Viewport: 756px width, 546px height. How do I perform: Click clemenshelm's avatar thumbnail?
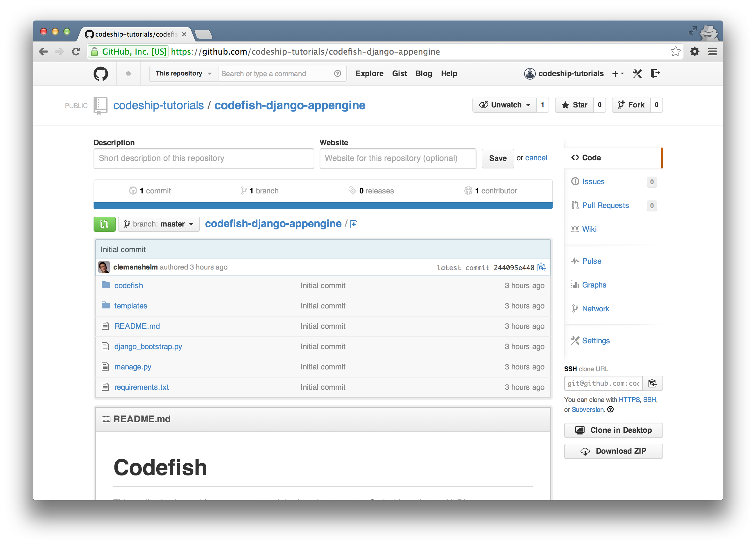click(104, 267)
